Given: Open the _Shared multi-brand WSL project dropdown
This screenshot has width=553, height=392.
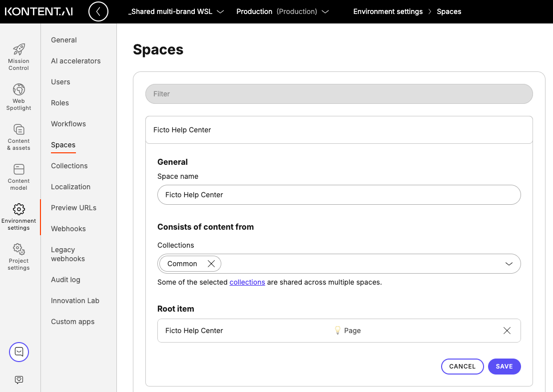Looking at the screenshot, I should [176, 11].
